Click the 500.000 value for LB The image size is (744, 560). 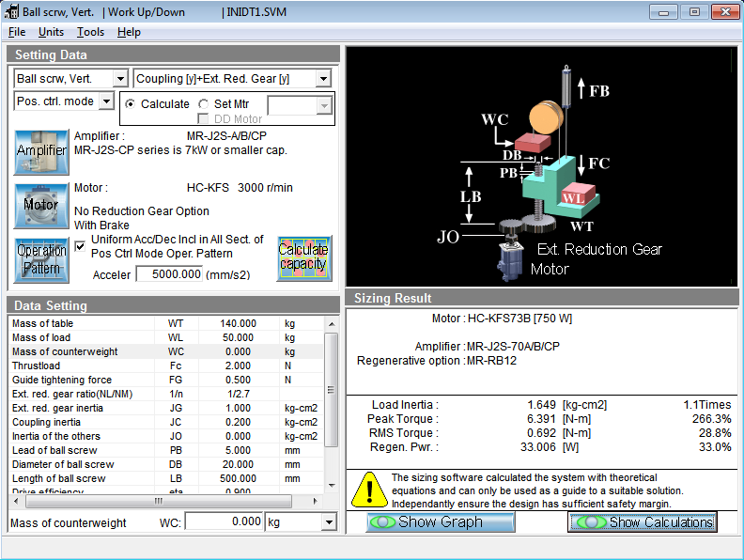coord(238,478)
